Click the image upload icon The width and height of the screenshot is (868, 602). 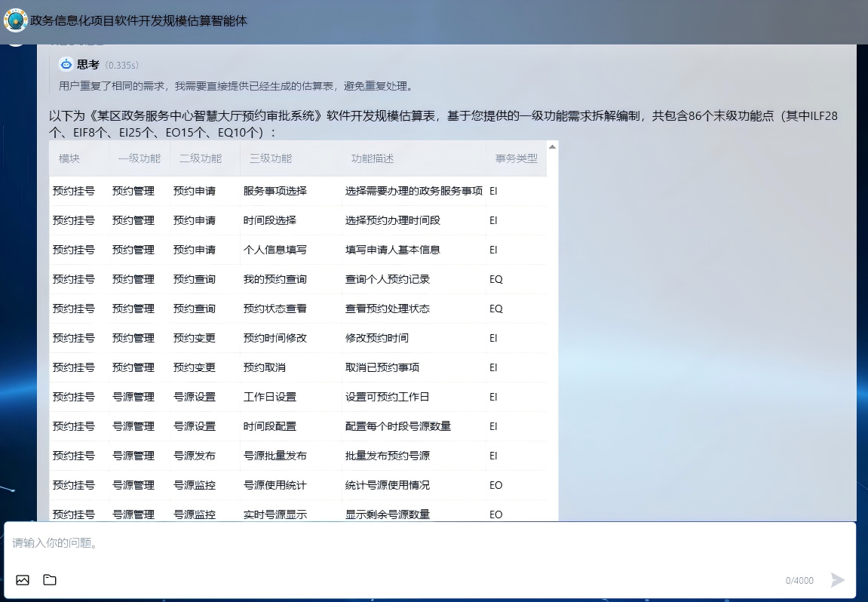click(23, 580)
